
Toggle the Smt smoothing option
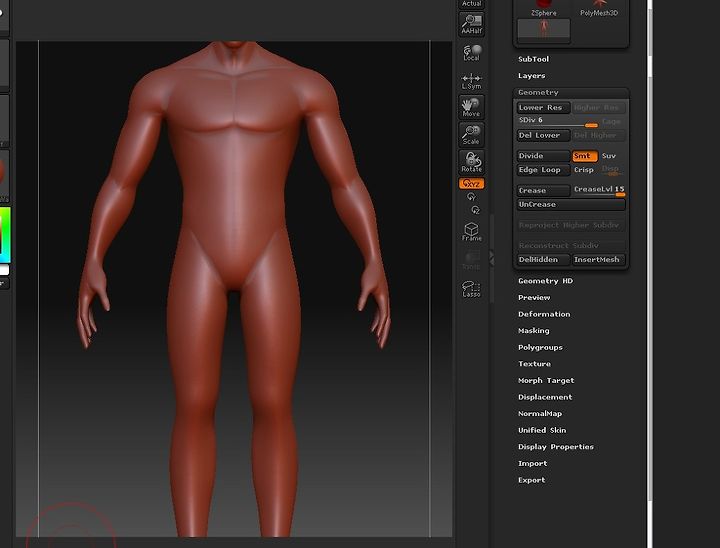(585, 156)
